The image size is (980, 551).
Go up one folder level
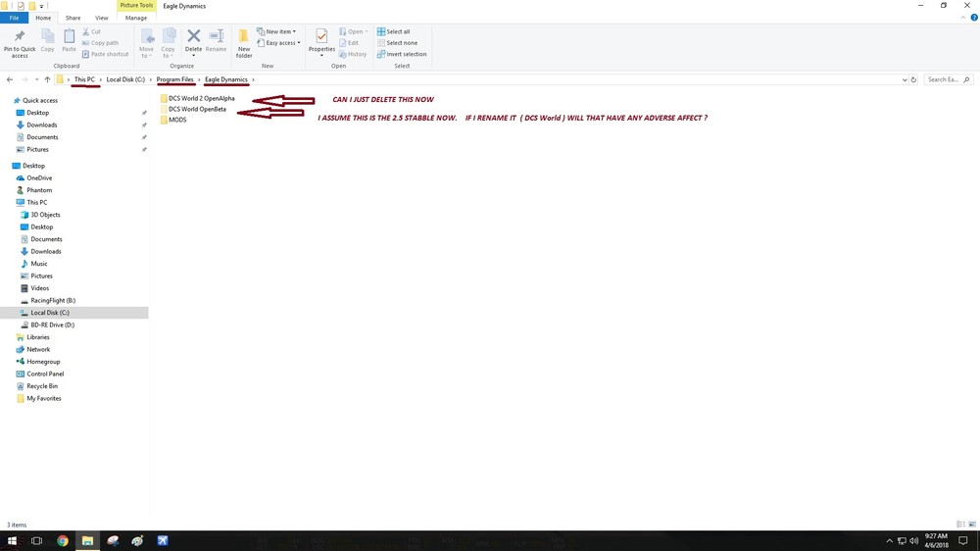pos(47,79)
